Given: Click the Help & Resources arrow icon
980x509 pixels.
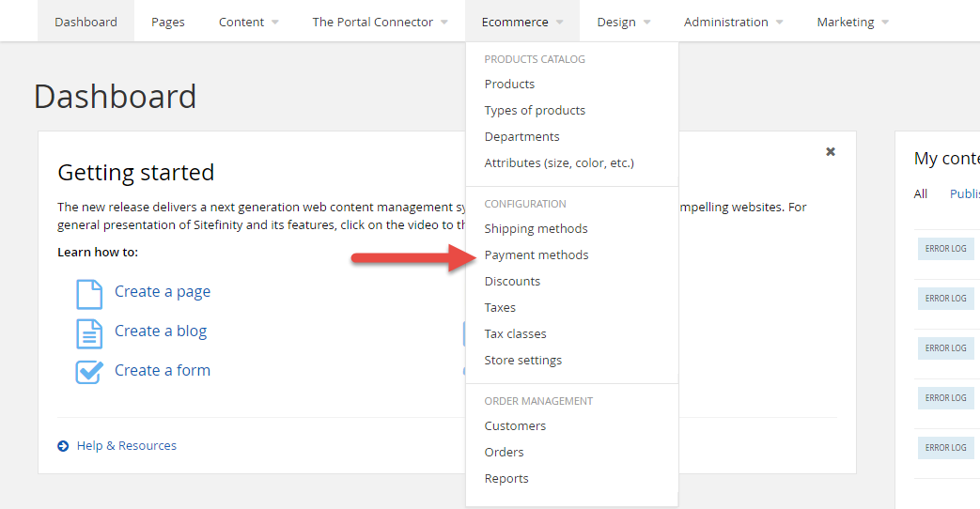Looking at the screenshot, I should pyautogui.click(x=63, y=446).
